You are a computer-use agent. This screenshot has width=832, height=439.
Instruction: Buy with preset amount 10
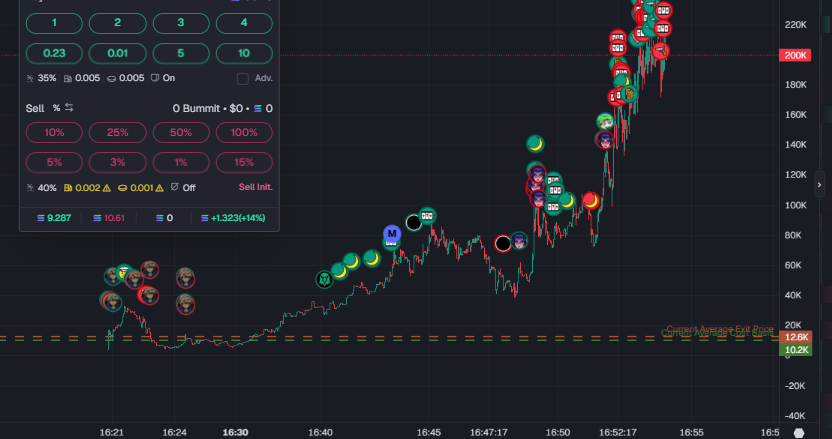pos(244,53)
